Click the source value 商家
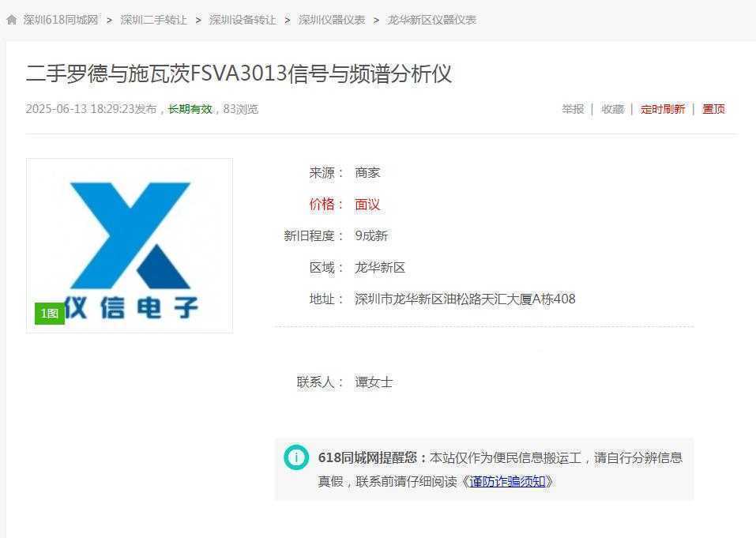Viewport: 756px width, 538px height. 367,172
